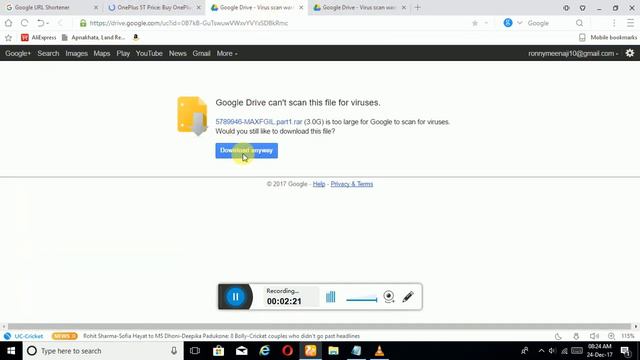The image size is (640, 360).
Task: Open the Help link in footer
Action: [319, 184]
